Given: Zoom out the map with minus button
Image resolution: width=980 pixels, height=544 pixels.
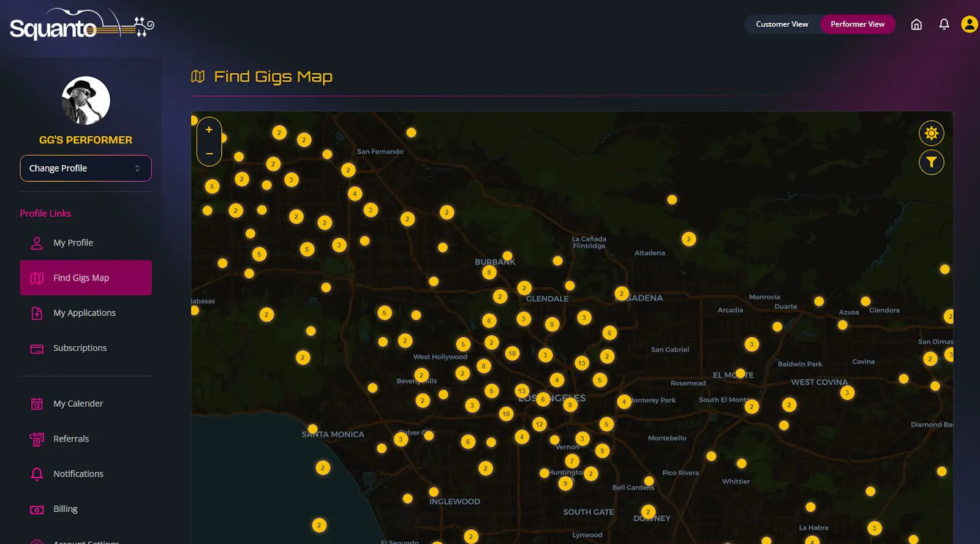Looking at the screenshot, I should click(x=209, y=154).
